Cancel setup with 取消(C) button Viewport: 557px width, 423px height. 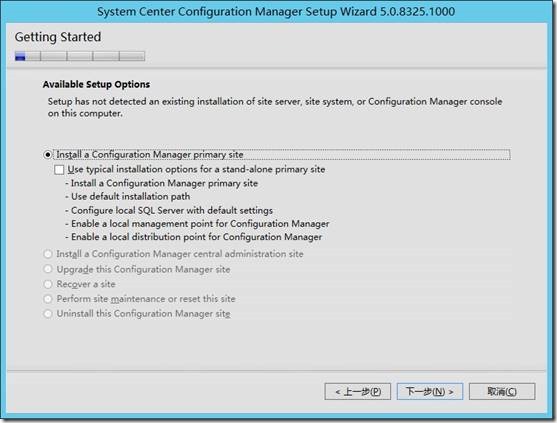click(502, 391)
